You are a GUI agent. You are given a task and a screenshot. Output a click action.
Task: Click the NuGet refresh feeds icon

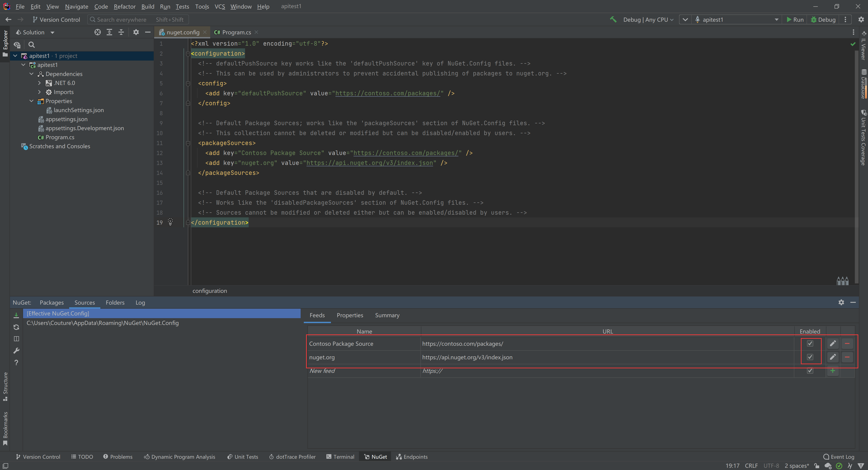16,327
